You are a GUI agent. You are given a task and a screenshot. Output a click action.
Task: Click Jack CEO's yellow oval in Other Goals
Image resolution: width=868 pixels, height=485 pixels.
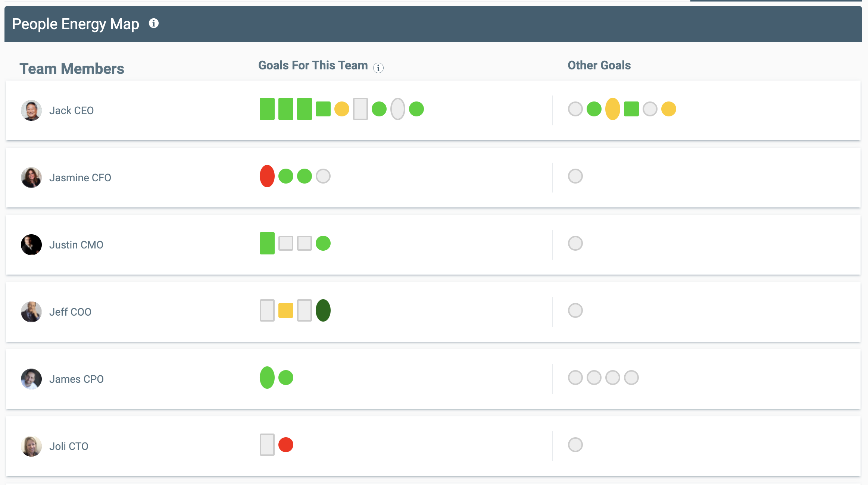(x=612, y=109)
